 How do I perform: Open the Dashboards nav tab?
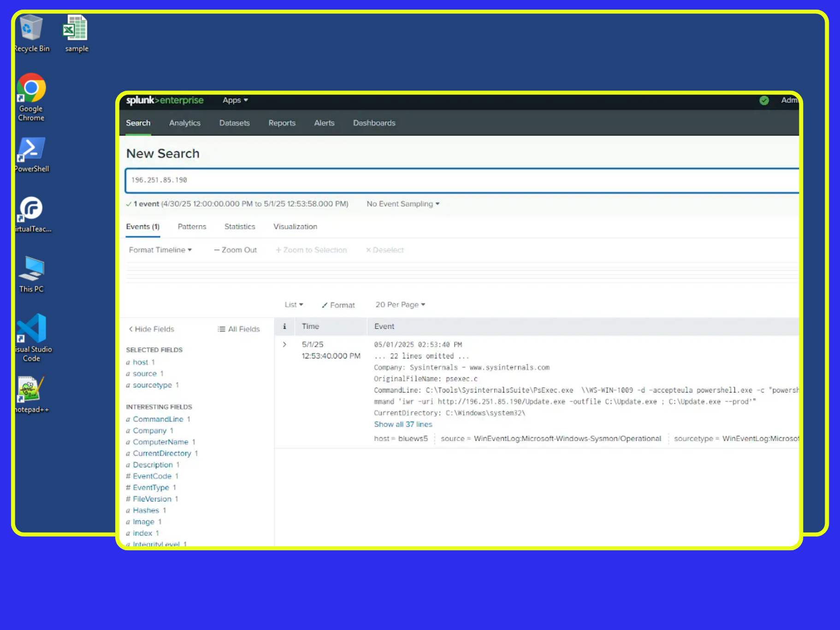tap(374, 123)
